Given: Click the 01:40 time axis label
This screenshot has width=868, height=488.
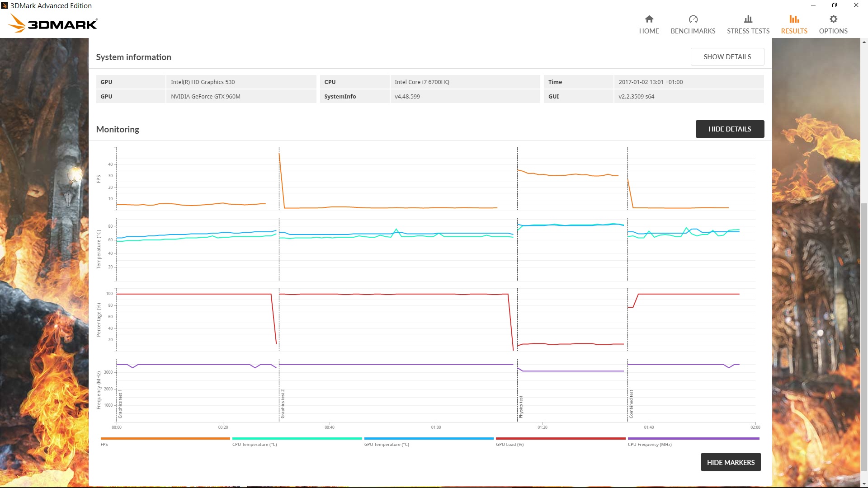Looking at the screenshot, I should tap(649, 427).
